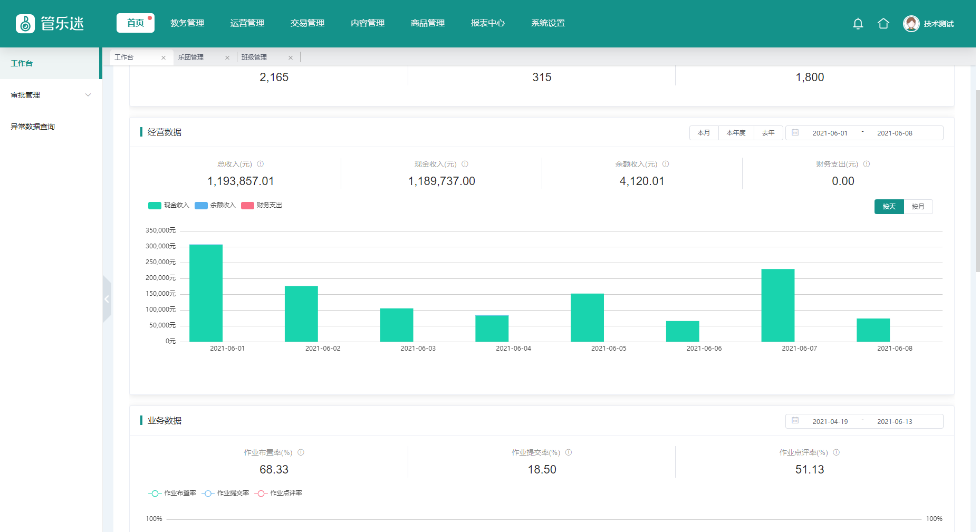Screen dimensions: 980x532
Task: Click info icon beside 作业提交率(%)
Action: tap(569, 452)
